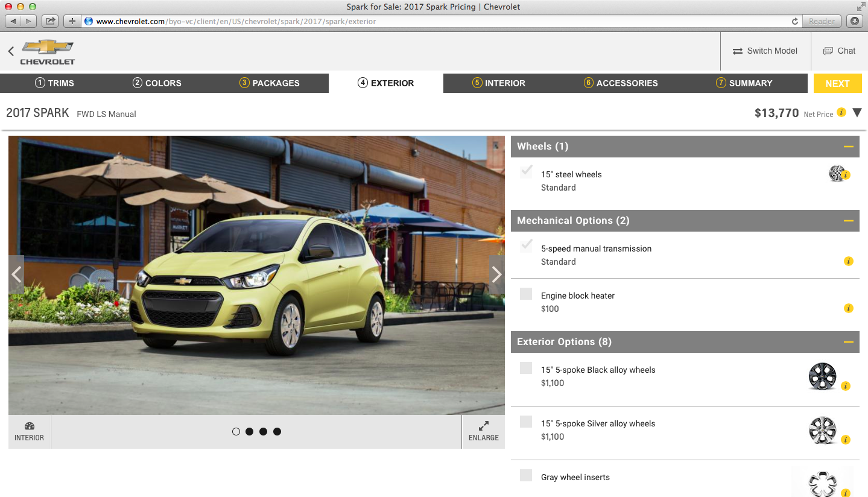Show info for 5-speed manual transmission
868x497 pixels.
point(849,261)
